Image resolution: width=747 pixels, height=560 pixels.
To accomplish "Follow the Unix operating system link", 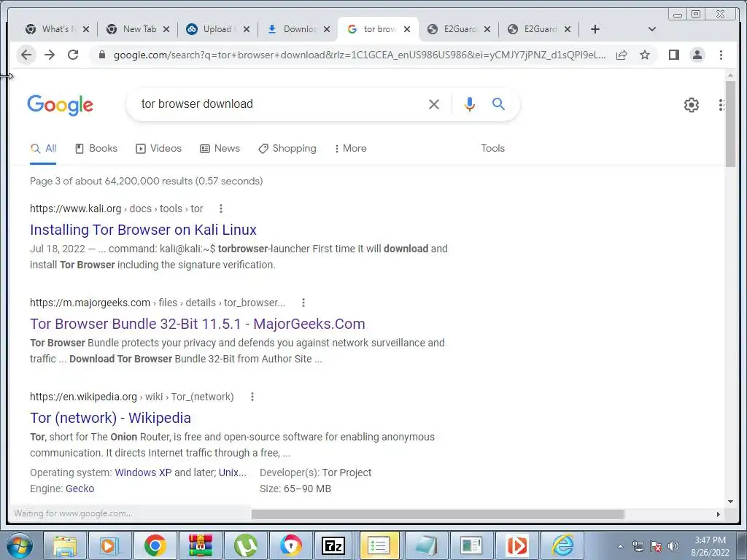I will click(x=233, y=472).
